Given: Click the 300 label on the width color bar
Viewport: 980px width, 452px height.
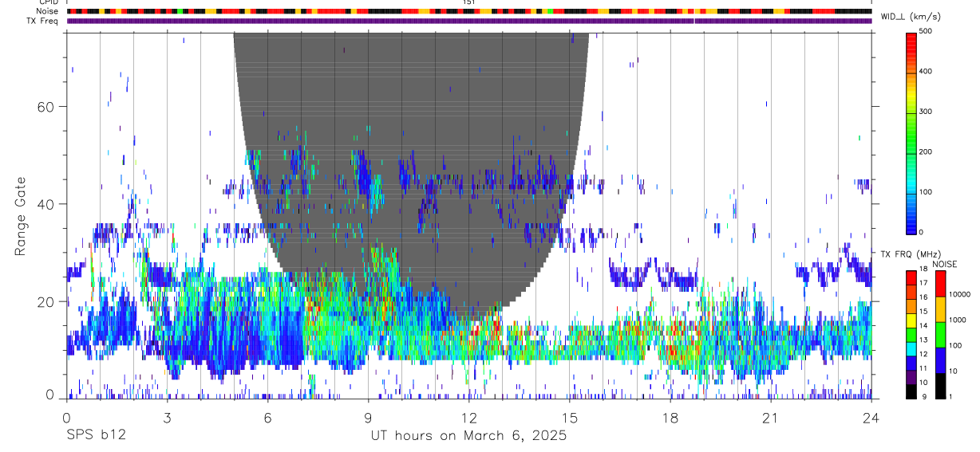Looking at the screenshot, I should (x=926, y=112).
